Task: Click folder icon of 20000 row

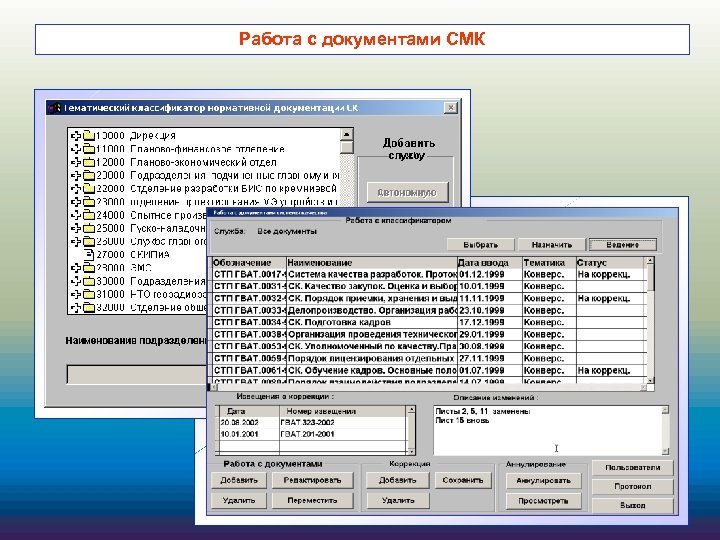Action: [x=89, y=175]
